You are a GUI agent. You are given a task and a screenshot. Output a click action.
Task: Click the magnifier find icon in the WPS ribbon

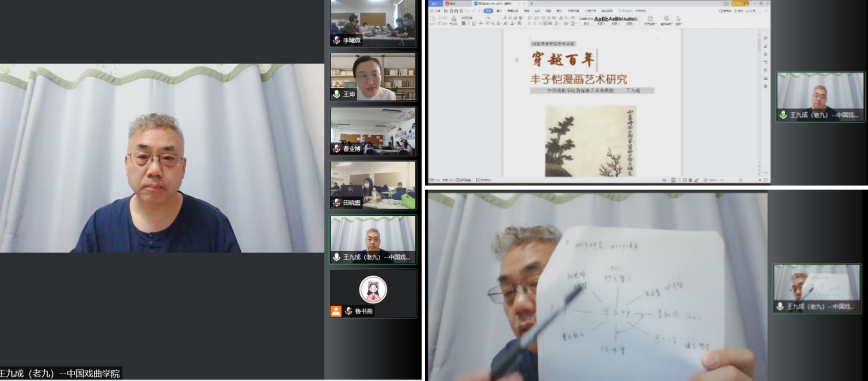coord(666,18)
